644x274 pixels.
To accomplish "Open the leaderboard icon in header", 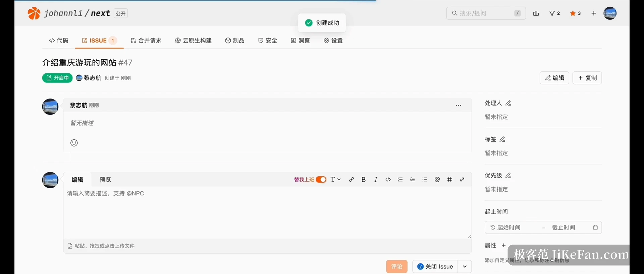I will coord(536,13).
